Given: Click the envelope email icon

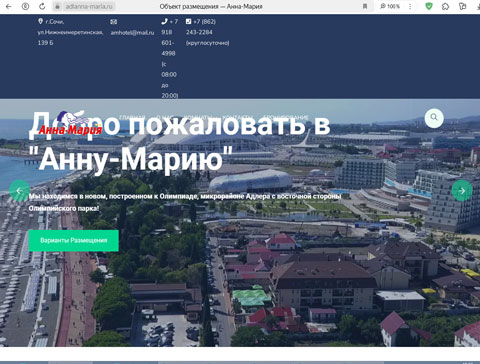Looking at the screenshot, I should (x=114, y=22).
